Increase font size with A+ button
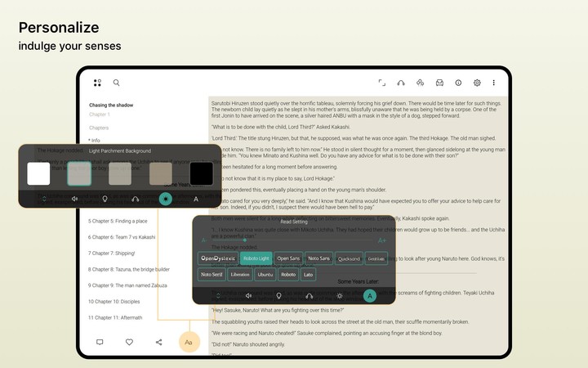 tap(381, 240)
